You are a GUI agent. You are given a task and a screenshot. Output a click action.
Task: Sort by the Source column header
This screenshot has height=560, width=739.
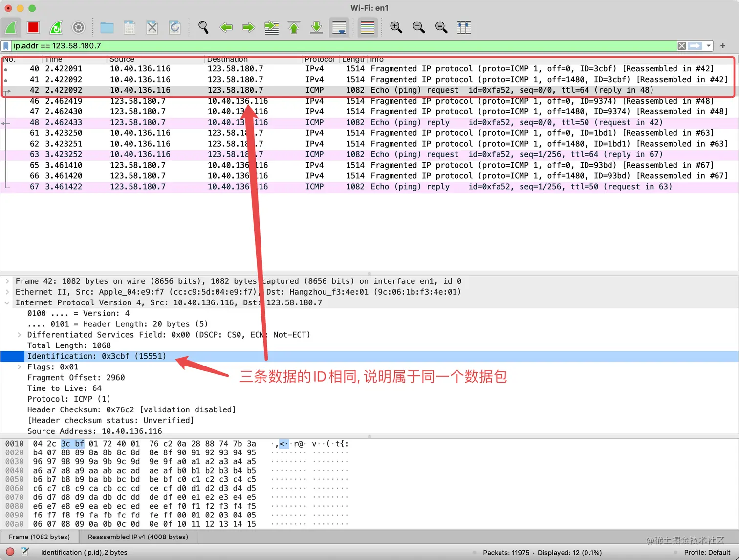pos(122,59)
